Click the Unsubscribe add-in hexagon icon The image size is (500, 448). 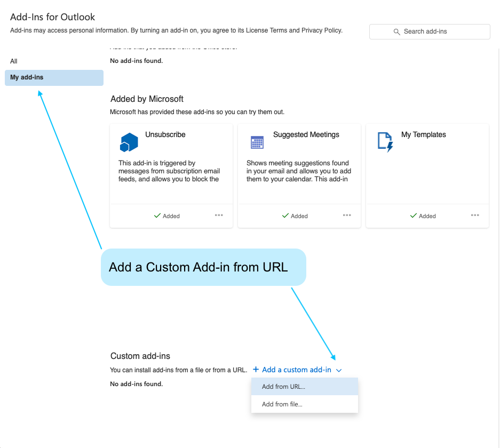coord(129,142)
